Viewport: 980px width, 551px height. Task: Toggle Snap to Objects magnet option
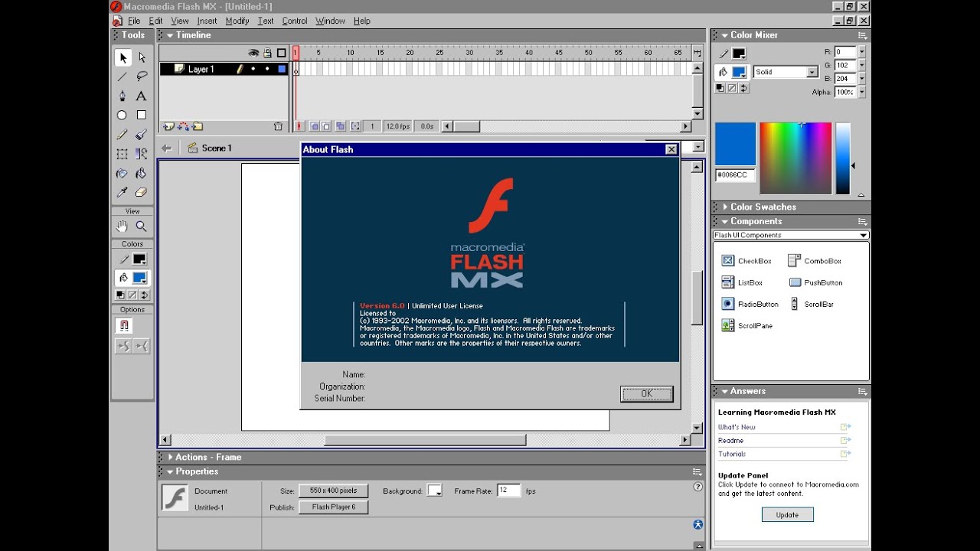pos(123,326)
